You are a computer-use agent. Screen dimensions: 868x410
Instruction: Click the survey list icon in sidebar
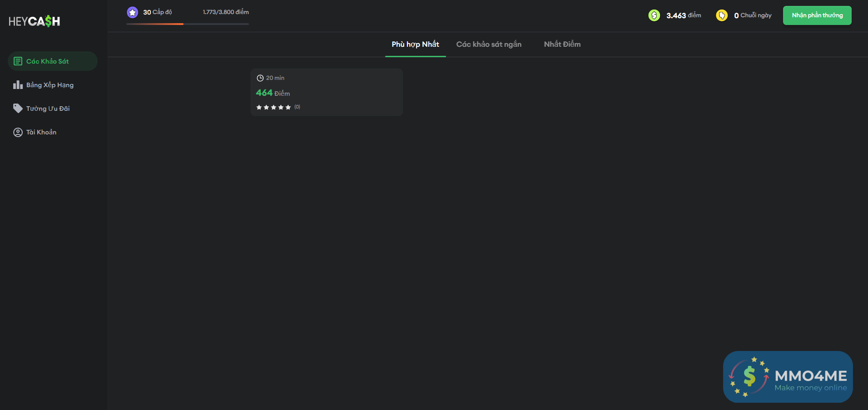[x=18, y=61]
